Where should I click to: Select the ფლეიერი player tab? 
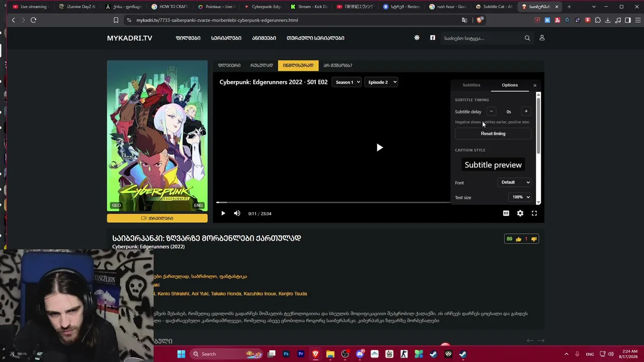tap(229, 65)
